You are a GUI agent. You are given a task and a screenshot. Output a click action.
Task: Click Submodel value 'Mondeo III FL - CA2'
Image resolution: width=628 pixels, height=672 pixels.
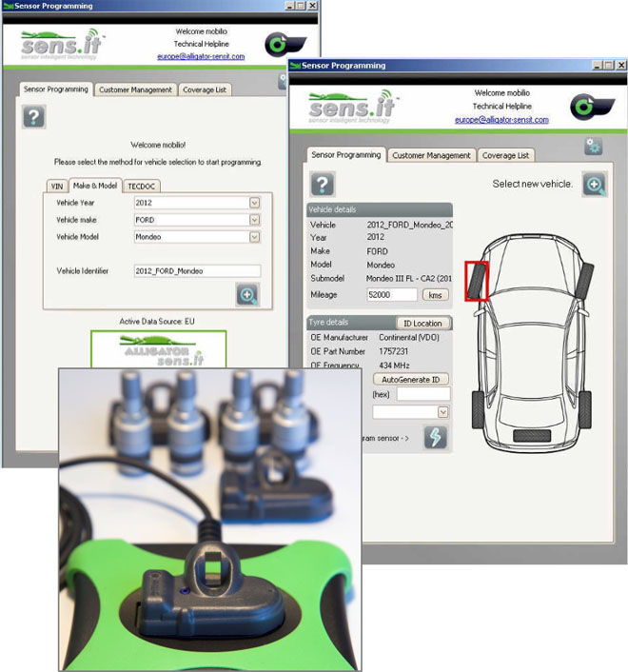(408, 279)
